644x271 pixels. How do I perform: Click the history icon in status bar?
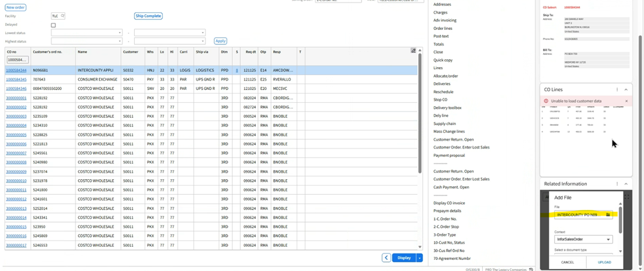click(x=531, y=269)
